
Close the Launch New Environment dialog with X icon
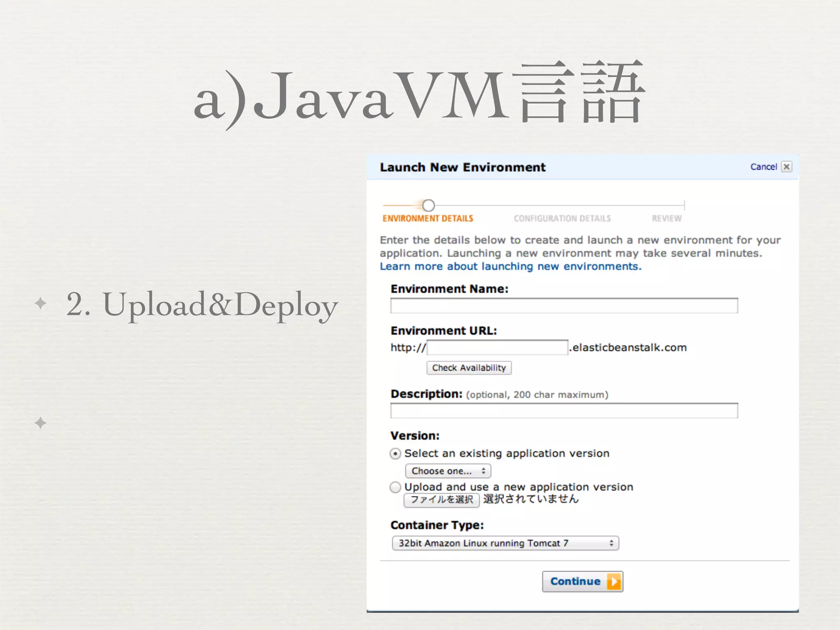pyautogui.click(x=786, y=167)
